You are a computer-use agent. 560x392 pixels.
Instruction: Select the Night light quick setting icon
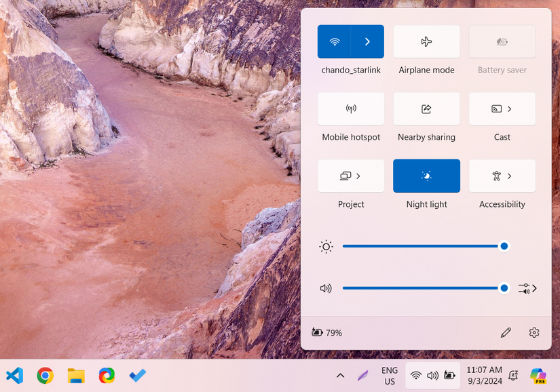tap(426, 176)
